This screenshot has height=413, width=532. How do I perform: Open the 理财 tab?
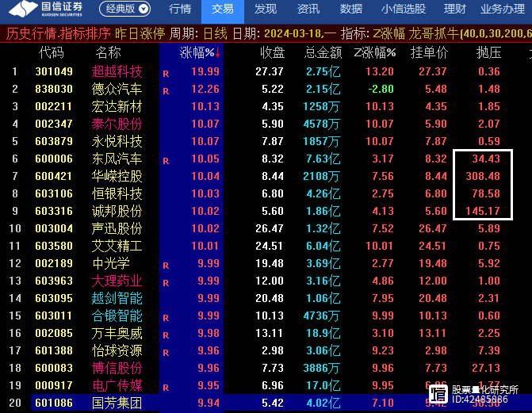coord(454,10)
